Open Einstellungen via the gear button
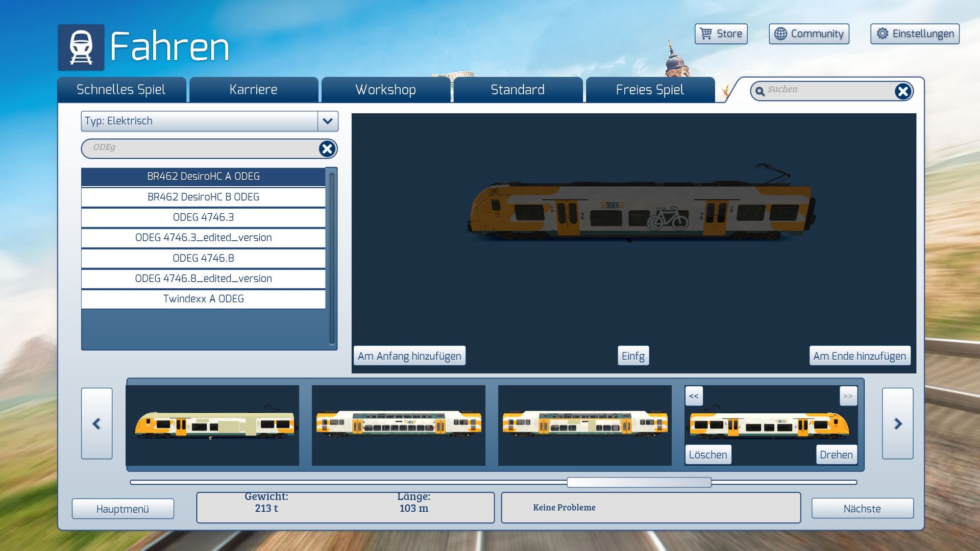Image resolution: width=980 pixels, height=551 pixels. 915,34
